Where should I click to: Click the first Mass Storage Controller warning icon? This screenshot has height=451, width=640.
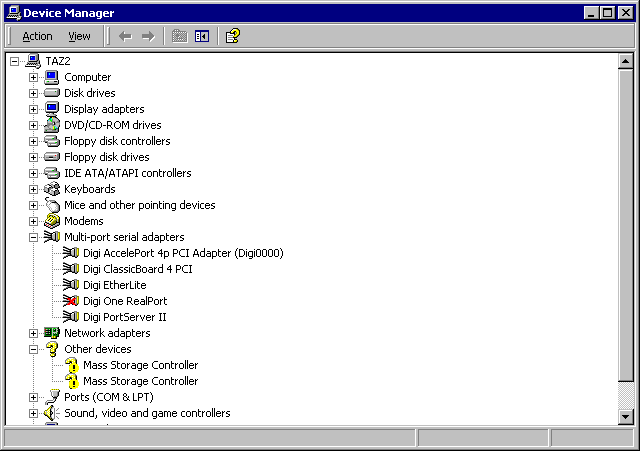pyautogui.click(x=71, y=365)
